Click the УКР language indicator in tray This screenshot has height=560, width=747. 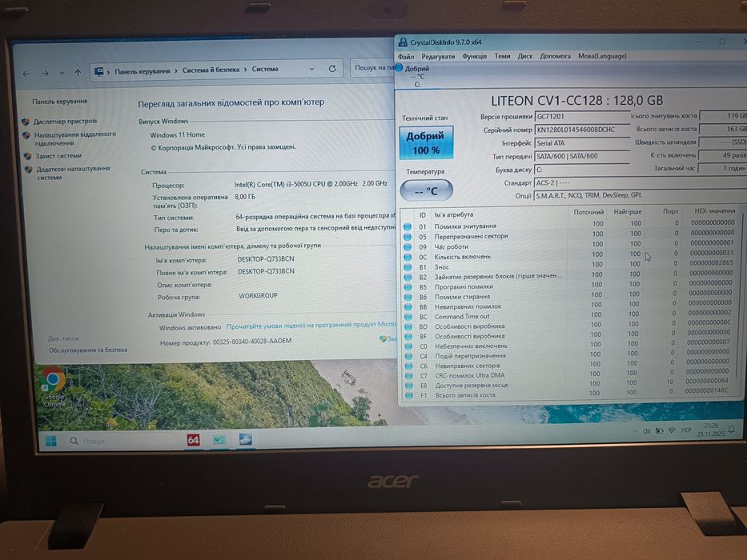tap(686, 430)
